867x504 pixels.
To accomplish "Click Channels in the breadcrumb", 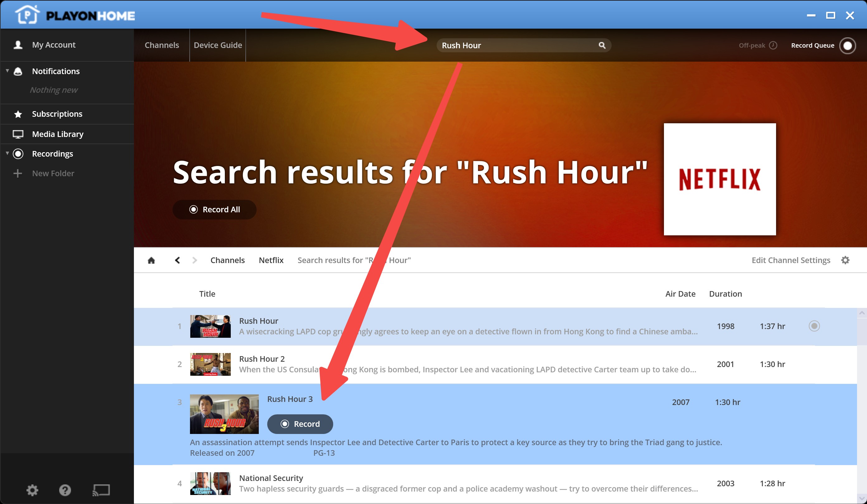I will coord(227,260).
